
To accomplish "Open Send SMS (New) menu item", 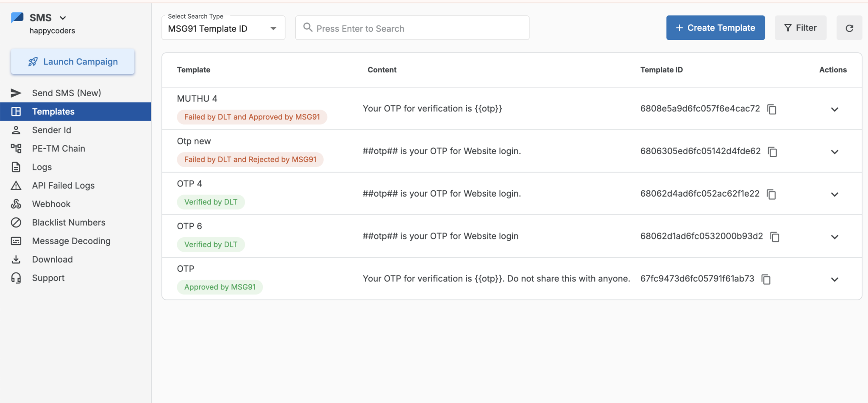I will coord(75,93).
